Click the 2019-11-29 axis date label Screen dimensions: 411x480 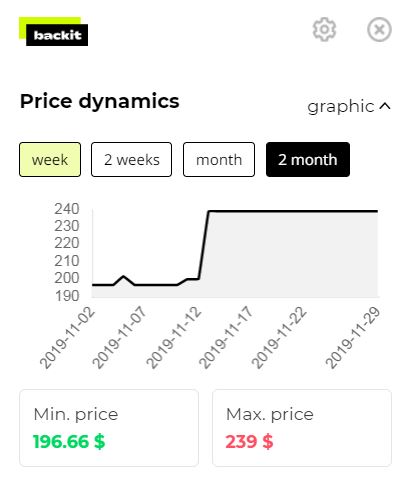[x=353, y=338]
